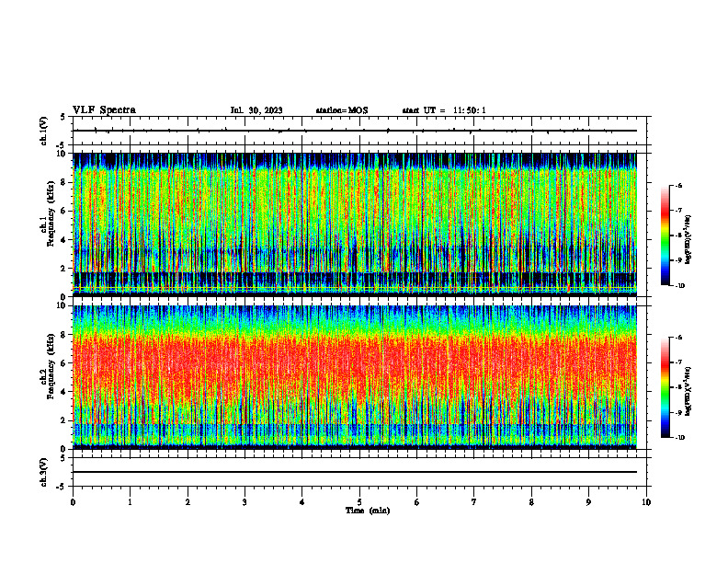Click the "-6" tick on ch.1 colorbar

coord(678,185)
